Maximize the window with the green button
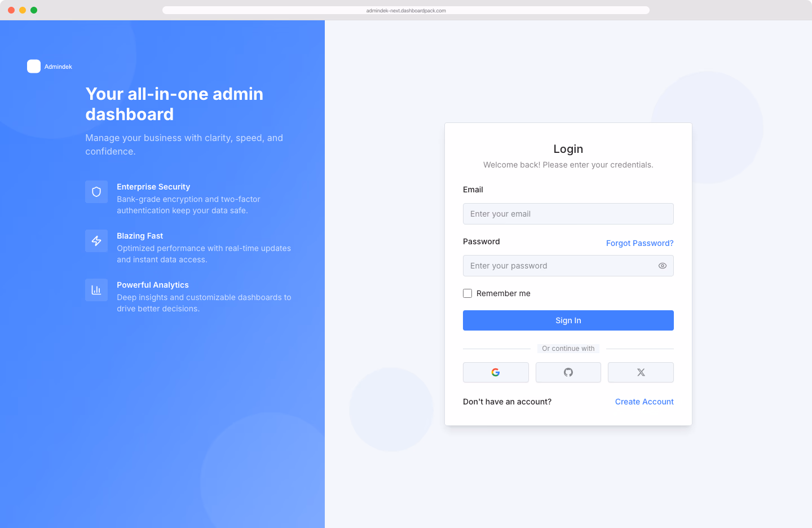The image size is (812, 528). [34, 10]
